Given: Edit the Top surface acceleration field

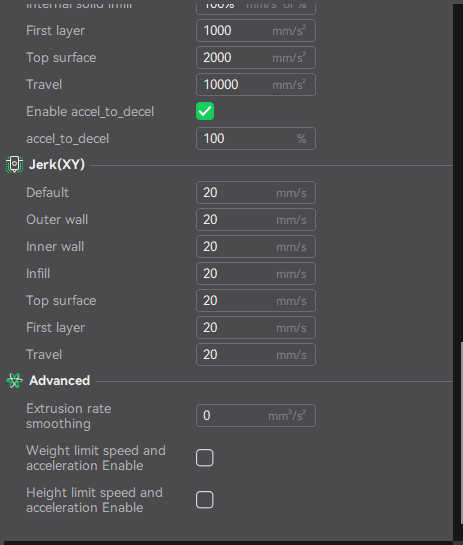Looking at the screenshot, I should coord(256,58).
